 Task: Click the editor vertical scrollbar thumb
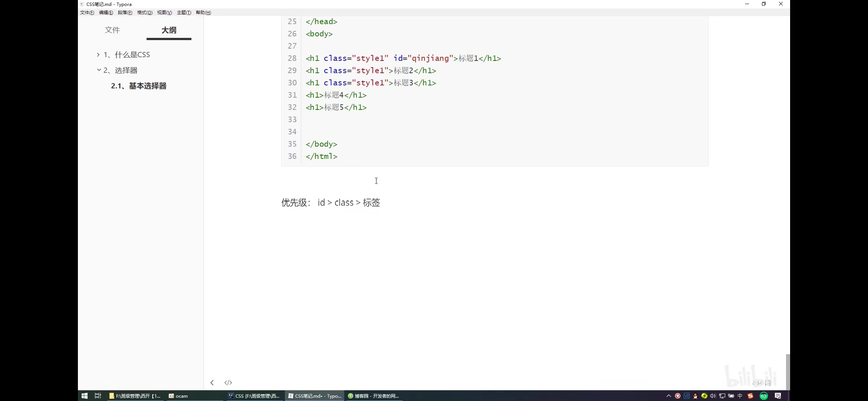tap(788, 371)
